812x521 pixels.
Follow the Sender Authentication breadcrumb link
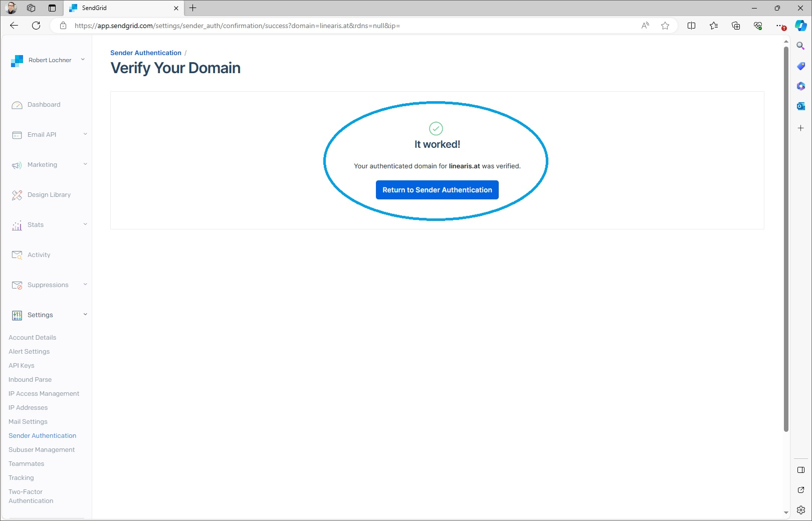click(x=146, y=53)
